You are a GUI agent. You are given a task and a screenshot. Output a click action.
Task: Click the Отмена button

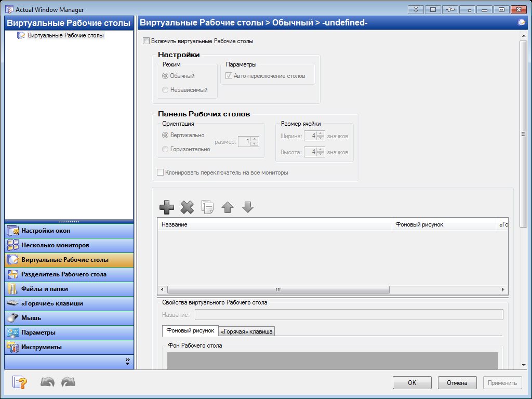457,383
